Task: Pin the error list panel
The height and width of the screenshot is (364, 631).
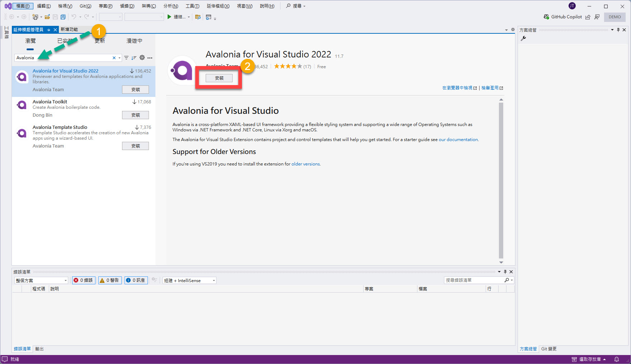Action: tap(505, 272)
